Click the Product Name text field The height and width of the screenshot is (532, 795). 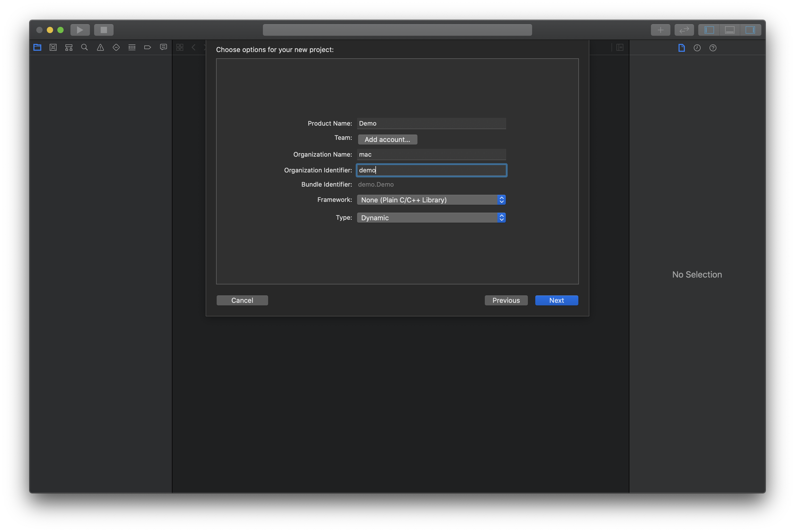pyautogui.click(x=431, y=124)
